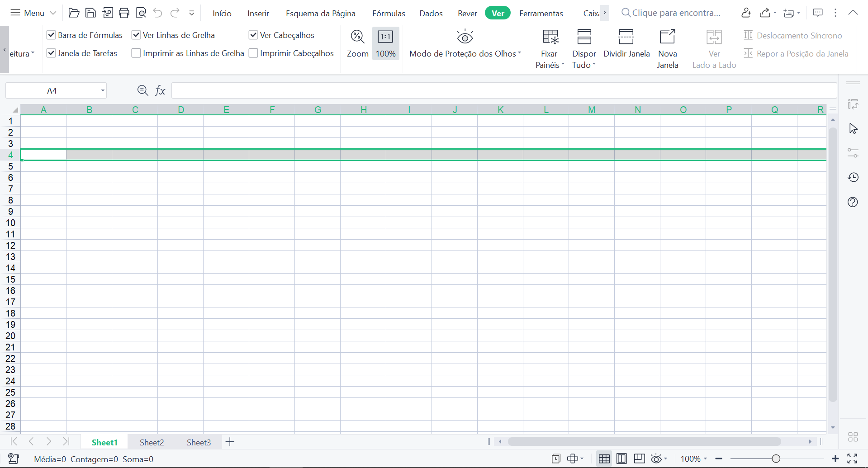Image resolution: width=868 pixels, height=468 pixels.
Task: Click the save icon in quick toolbar
Action: 90,13
